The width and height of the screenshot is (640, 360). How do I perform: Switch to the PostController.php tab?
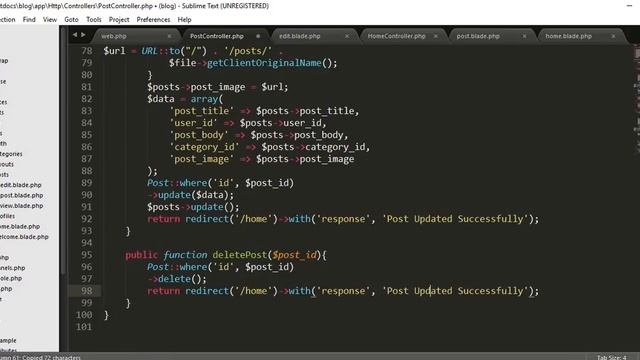pos(217,36)
